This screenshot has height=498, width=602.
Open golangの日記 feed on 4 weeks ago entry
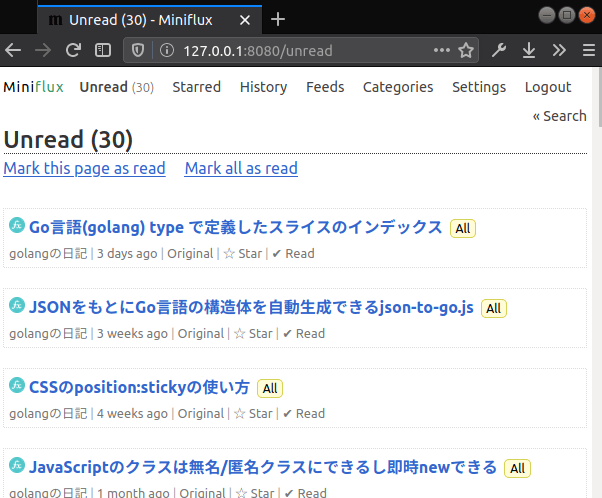click(48, 414)
